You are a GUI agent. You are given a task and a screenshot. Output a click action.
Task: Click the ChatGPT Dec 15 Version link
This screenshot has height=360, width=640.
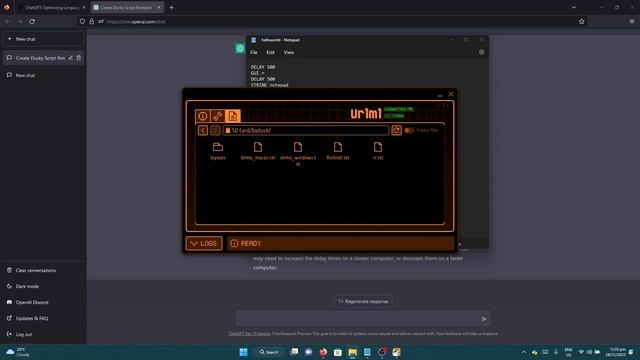click(x=249, y=333)
